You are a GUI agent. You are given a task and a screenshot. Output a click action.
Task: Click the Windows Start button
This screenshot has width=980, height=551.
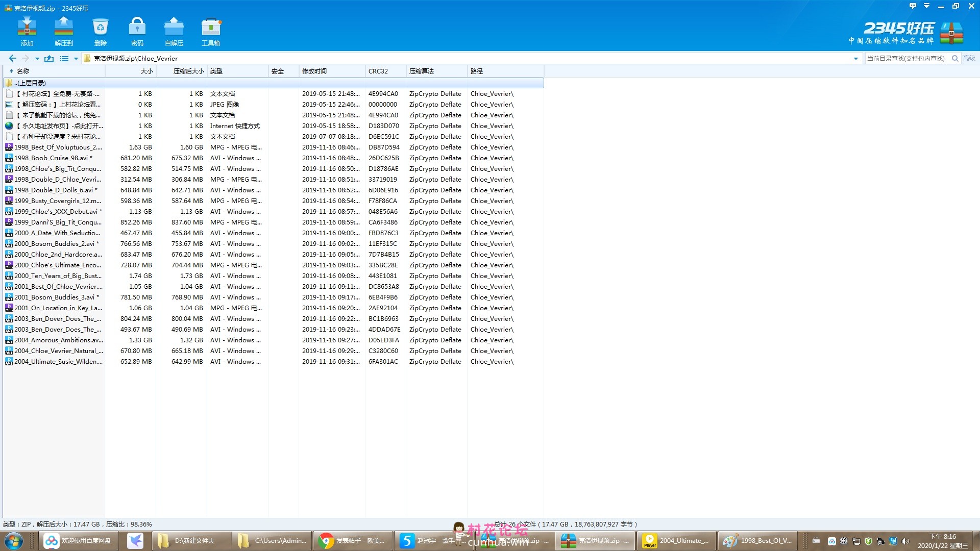[x=14, y=541]
